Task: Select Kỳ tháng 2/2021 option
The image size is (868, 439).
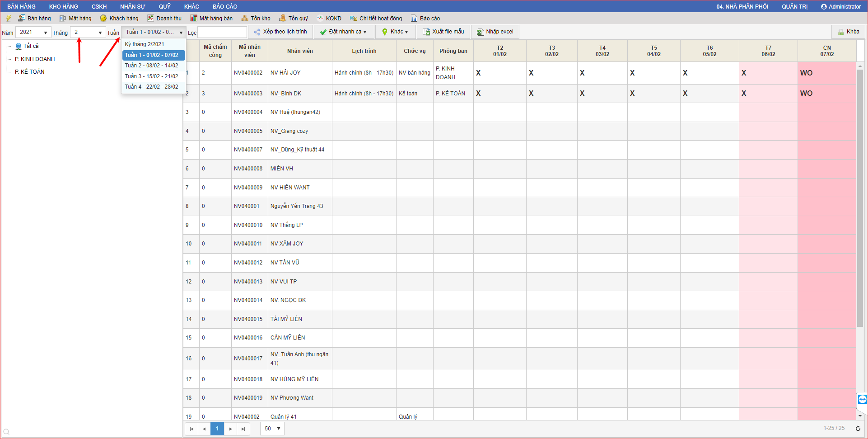Action: [154, 44]
